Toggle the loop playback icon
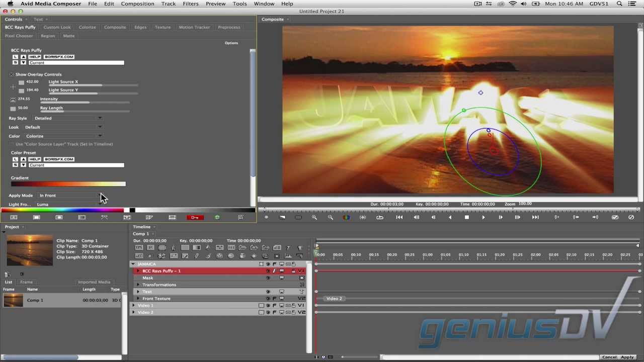The width and height of the screenshot is (644, 362). coord(380,217)
